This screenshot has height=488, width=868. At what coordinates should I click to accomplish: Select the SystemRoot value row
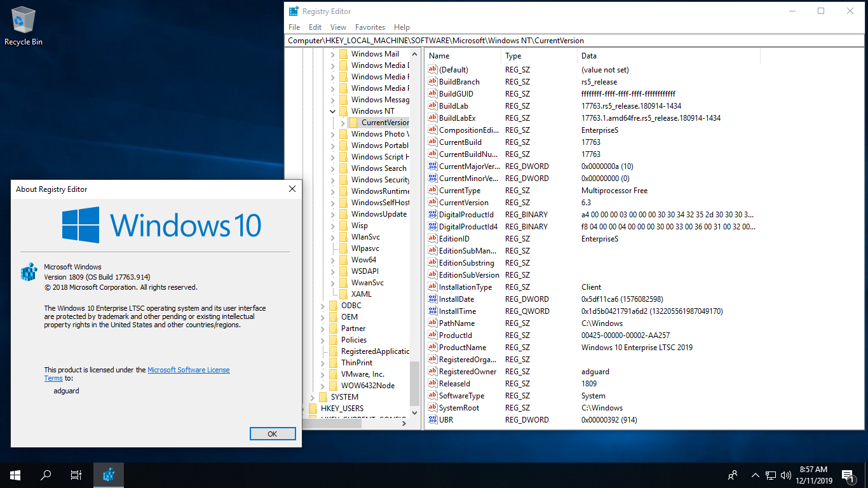591,408
